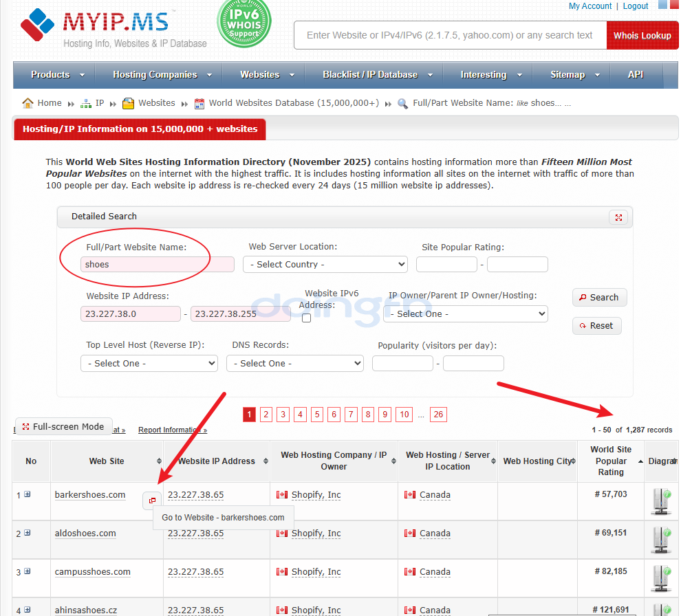
Task: Click the Reset button
Action: 596,326
